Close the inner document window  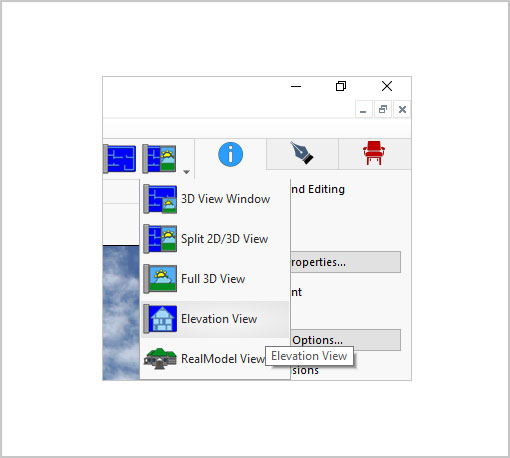point(402,109)
